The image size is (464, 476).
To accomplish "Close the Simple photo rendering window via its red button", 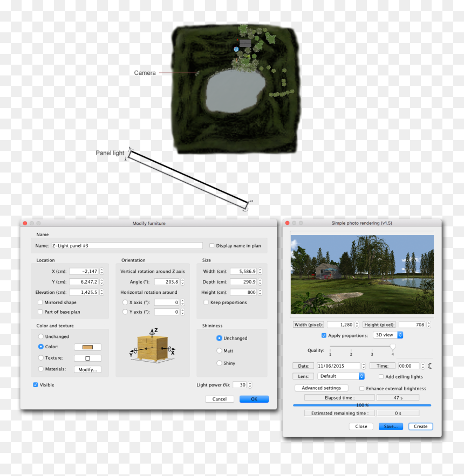I will [287, 223].
